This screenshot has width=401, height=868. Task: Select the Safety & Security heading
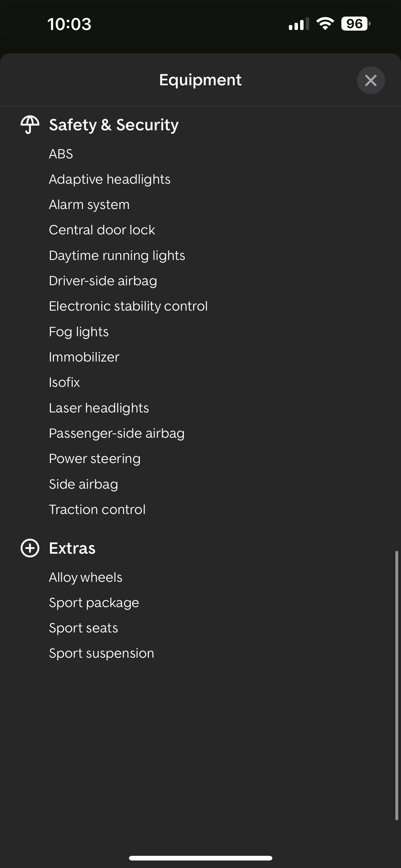(114, 125)
